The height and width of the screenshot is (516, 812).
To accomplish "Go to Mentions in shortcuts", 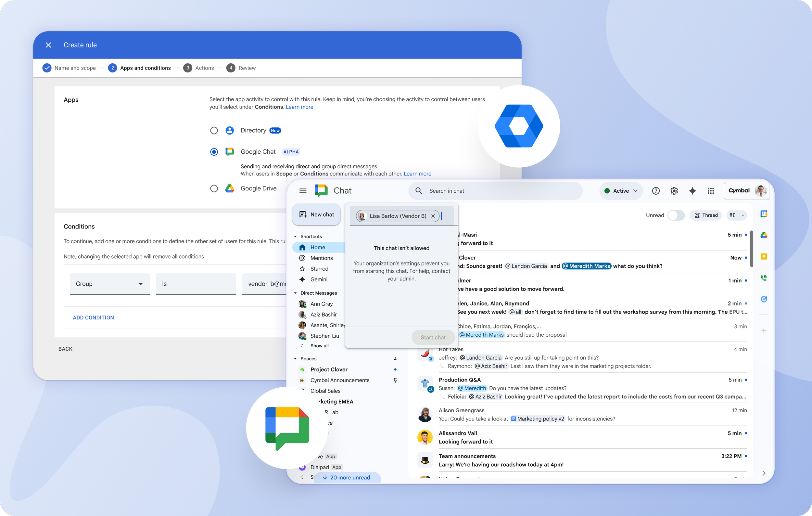I will [321, 258].
